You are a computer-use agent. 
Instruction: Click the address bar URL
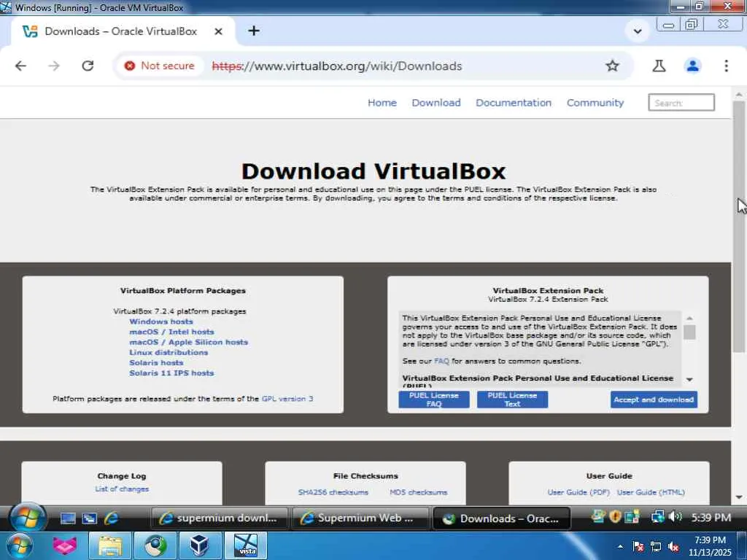337,66
